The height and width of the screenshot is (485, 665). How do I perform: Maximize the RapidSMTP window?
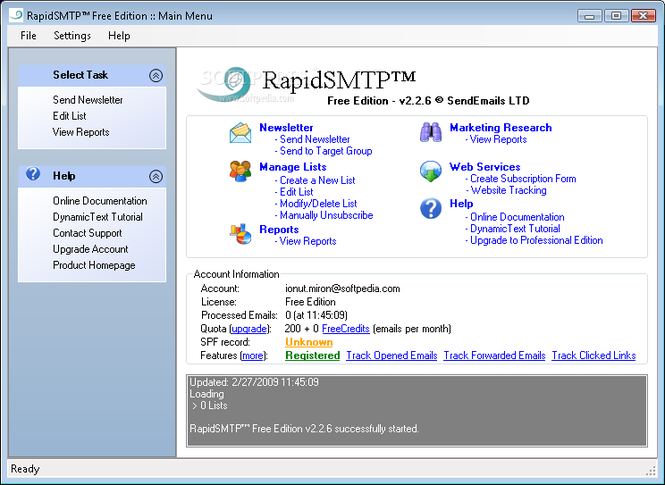click(x=616, y=16)
